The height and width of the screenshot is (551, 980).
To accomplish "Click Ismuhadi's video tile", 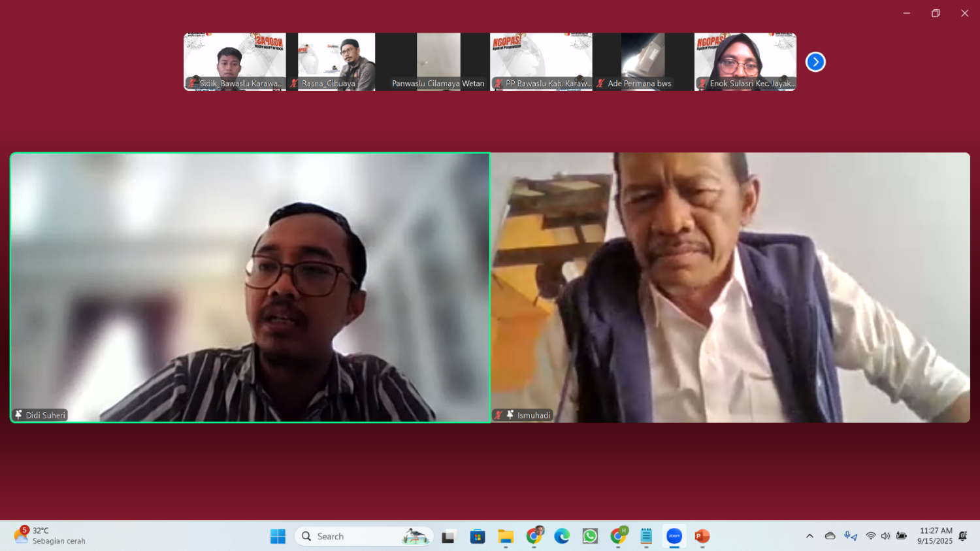I will click(730, 288).
